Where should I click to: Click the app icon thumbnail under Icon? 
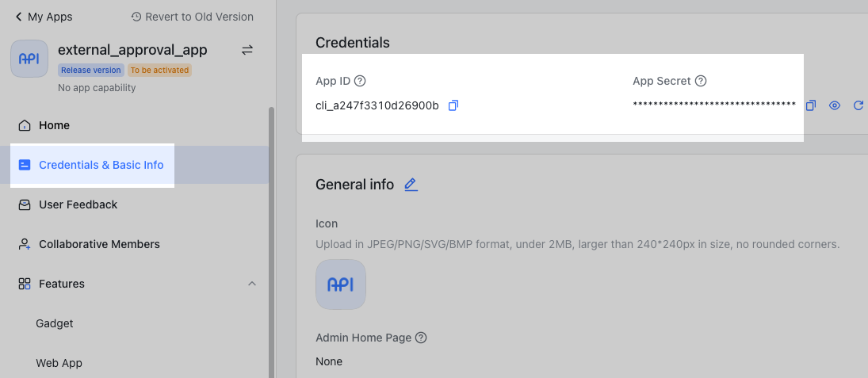tap(341, 284)
